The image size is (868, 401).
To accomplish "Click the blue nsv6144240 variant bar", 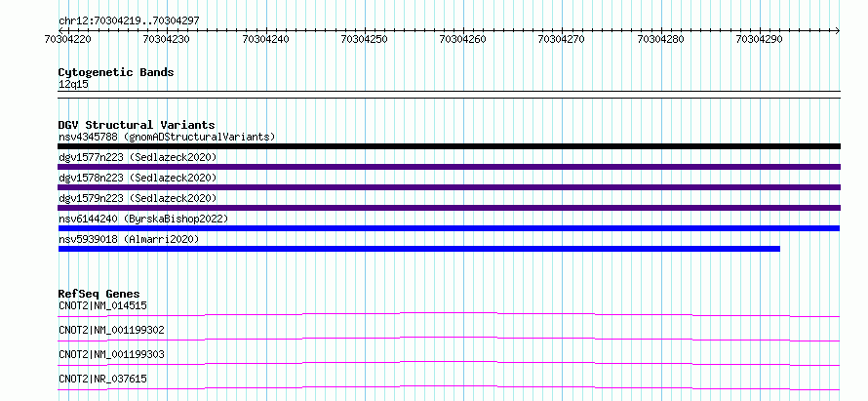I will [x=449, y=228].
